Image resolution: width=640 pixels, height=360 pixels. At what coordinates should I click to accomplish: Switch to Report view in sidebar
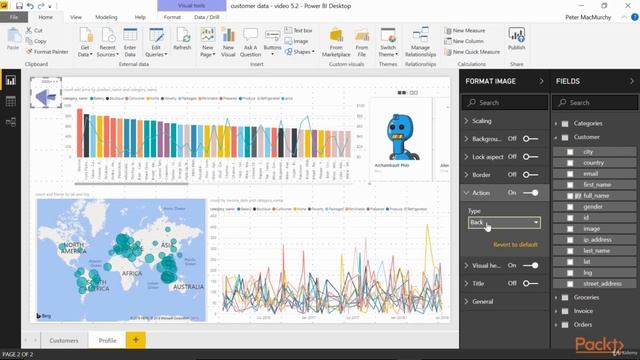click(x=11, y=80)
